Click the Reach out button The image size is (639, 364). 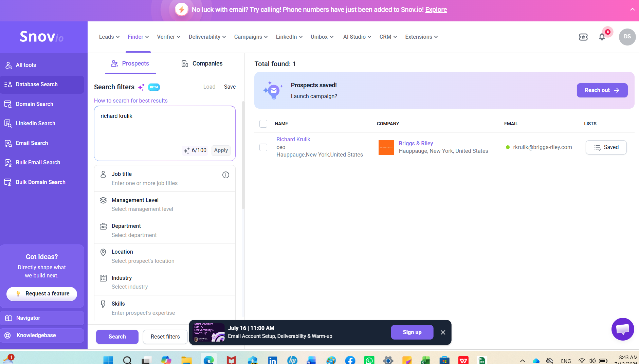click(x=602, y=90)
